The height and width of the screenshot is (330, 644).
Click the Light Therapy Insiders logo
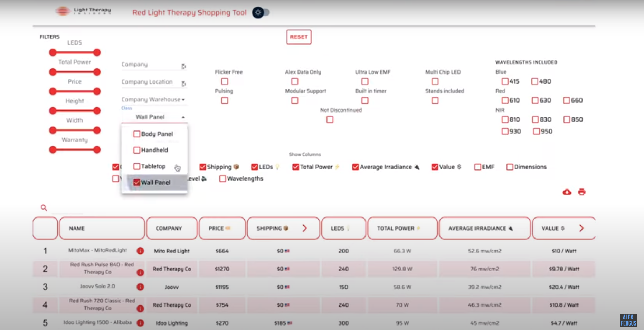coord(83,11)
